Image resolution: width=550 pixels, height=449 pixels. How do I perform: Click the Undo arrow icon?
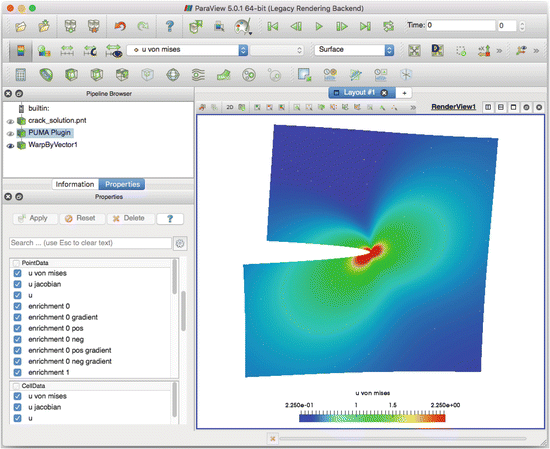120,26
